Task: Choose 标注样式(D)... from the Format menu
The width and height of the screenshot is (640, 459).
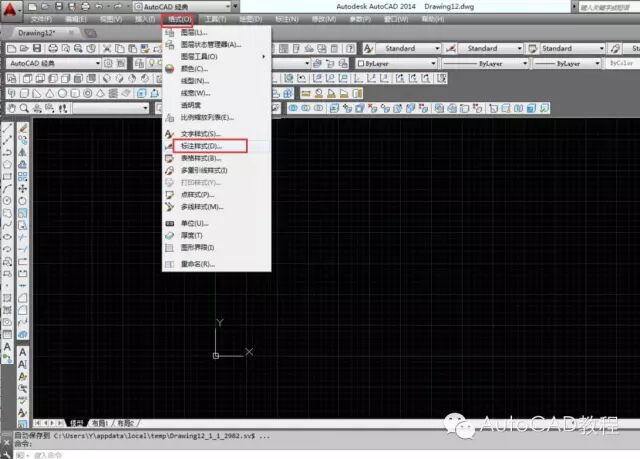Action: (217, 146)
